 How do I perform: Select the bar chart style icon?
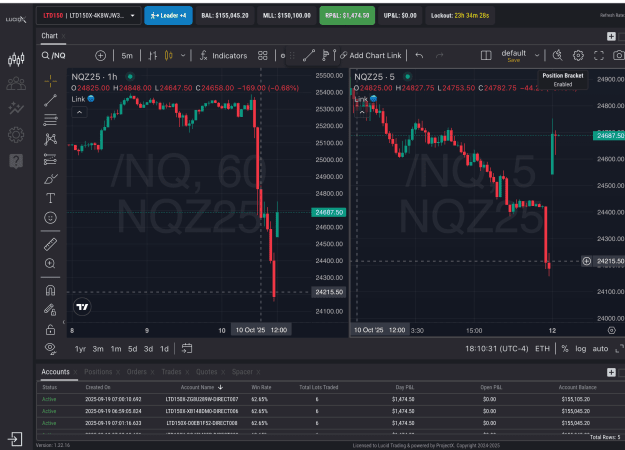(x=153, y=55)
